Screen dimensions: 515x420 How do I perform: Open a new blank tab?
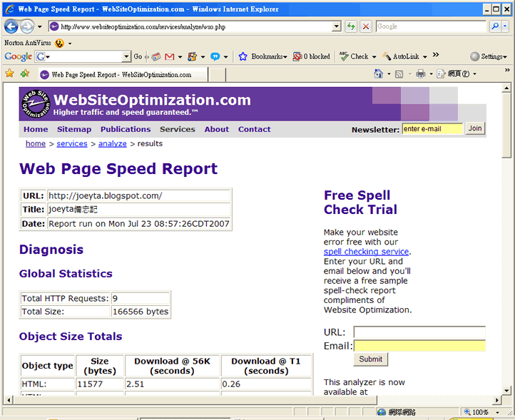click(217, 75)
